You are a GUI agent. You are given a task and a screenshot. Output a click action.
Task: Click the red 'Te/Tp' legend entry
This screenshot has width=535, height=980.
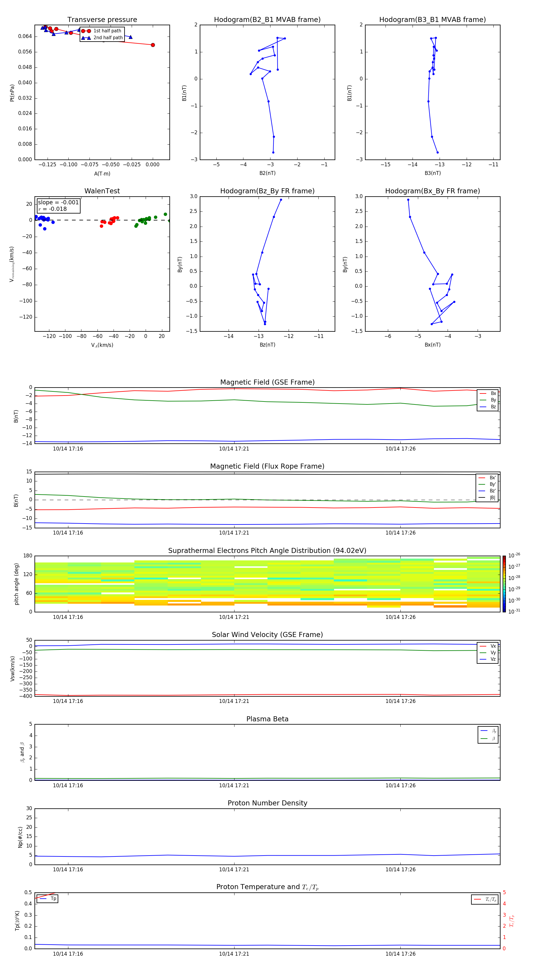[485, 899]
